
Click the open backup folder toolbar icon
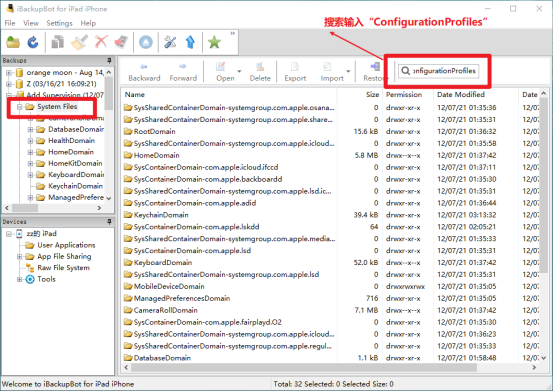pos(13,42)
